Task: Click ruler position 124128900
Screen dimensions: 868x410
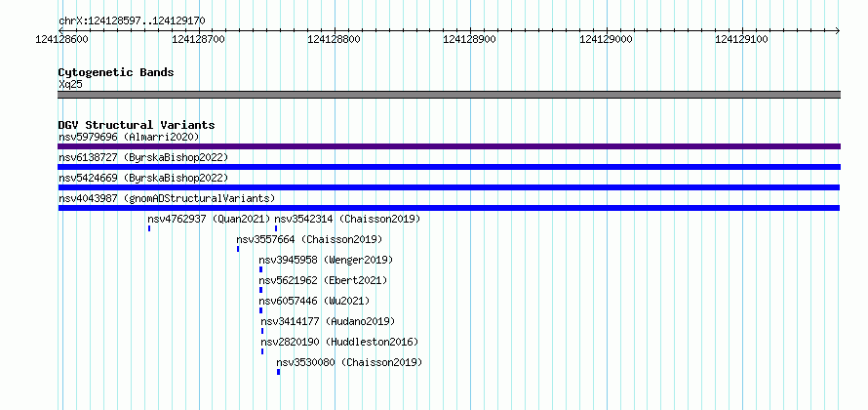Action: click(x=470, y=39)
